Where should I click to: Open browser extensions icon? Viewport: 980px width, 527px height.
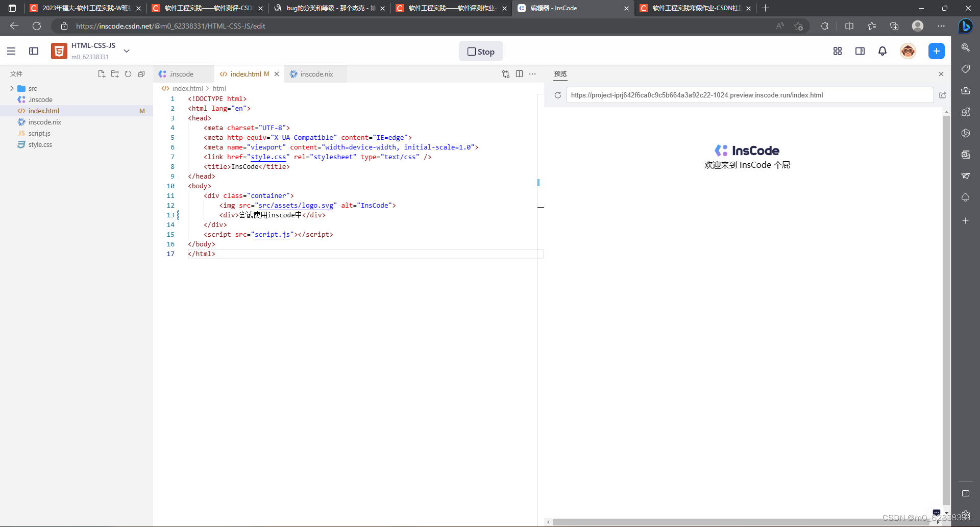click(824, 26)
